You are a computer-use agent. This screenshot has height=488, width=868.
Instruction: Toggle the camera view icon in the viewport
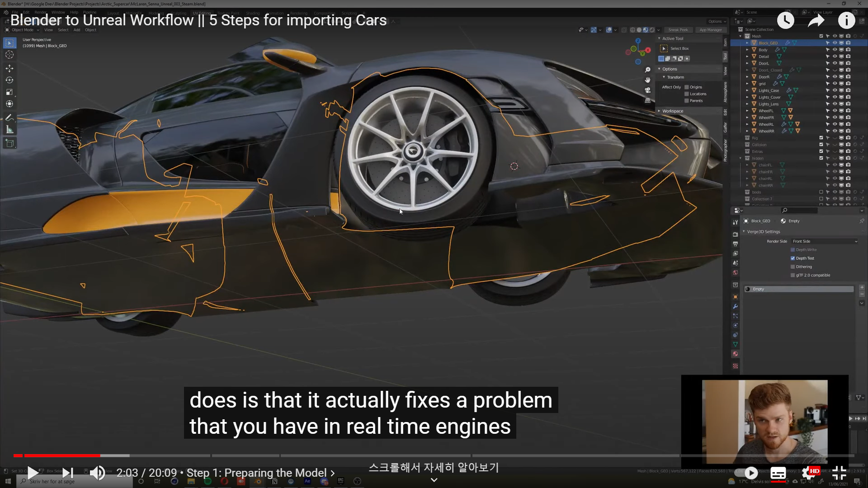coord(647,90)
